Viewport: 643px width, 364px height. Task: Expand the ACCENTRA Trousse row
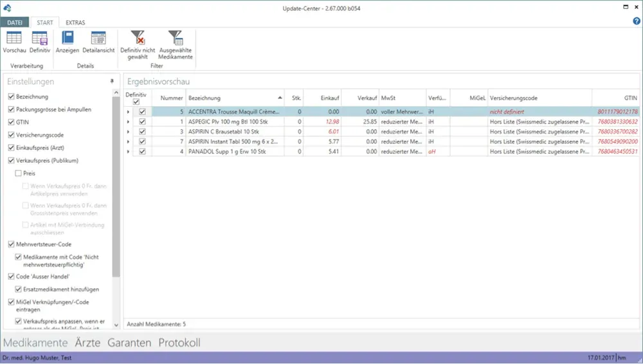128,112
